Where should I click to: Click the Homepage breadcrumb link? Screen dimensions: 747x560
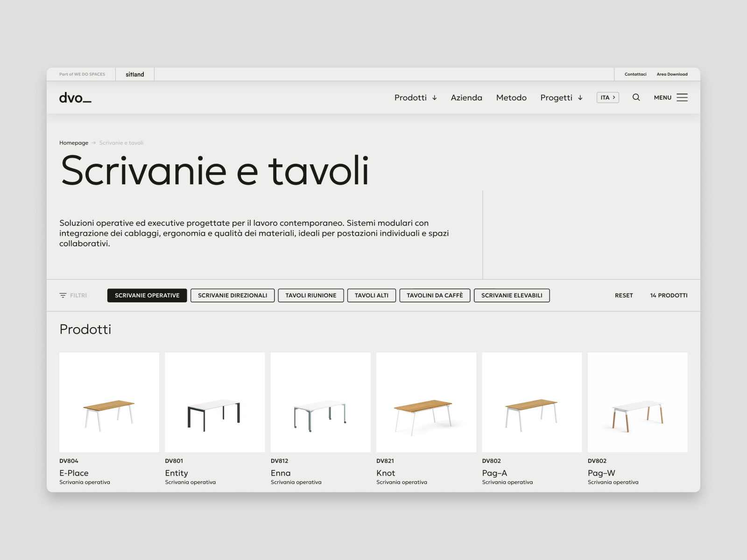point(74,143)
